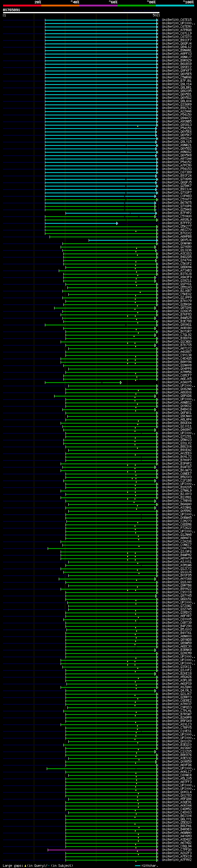Viewport: 197px width, 868px height.
Task: Click the query end position label 502
Action: tap(155, 15)
